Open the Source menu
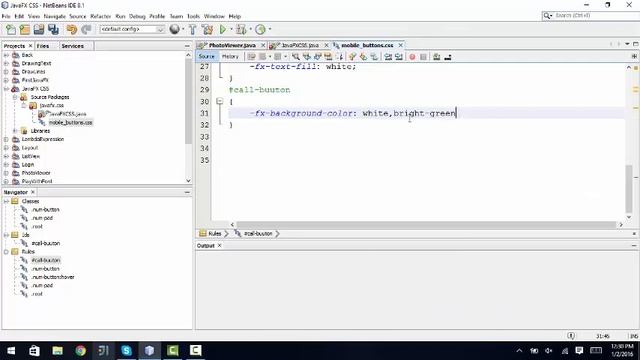 pyautogui.click(x=78, y=16)
